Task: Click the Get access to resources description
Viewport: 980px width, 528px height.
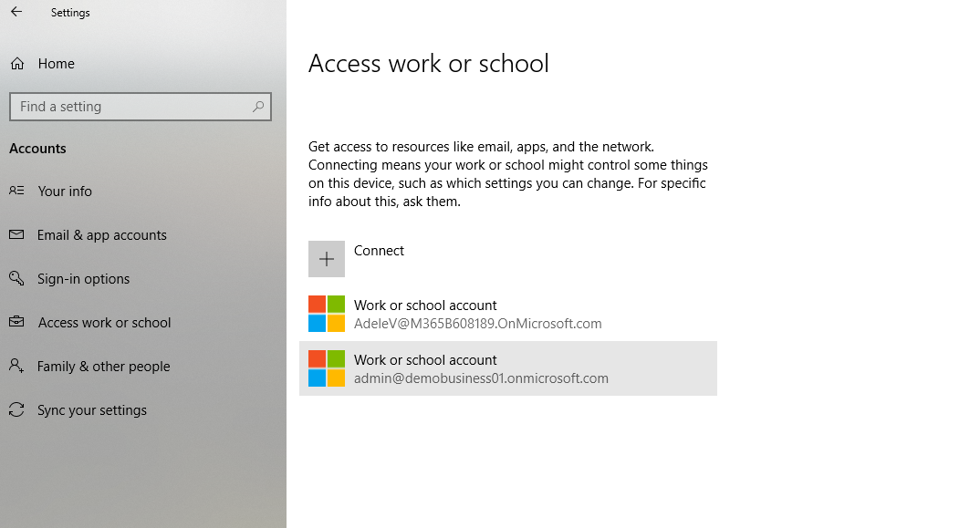Action: (508, 173)
